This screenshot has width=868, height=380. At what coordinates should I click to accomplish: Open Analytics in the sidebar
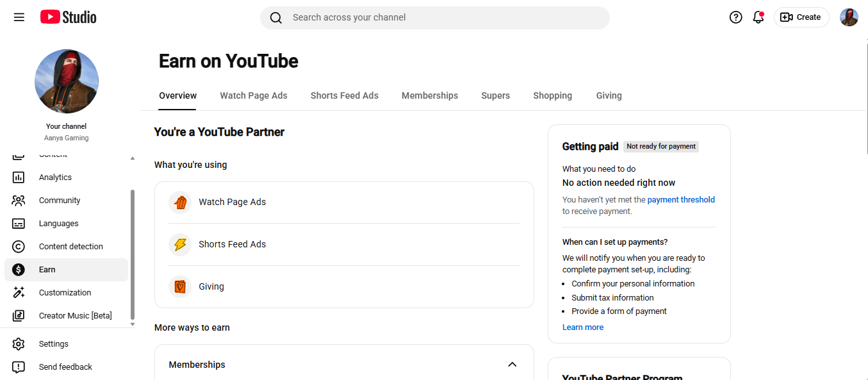[67, 178]
